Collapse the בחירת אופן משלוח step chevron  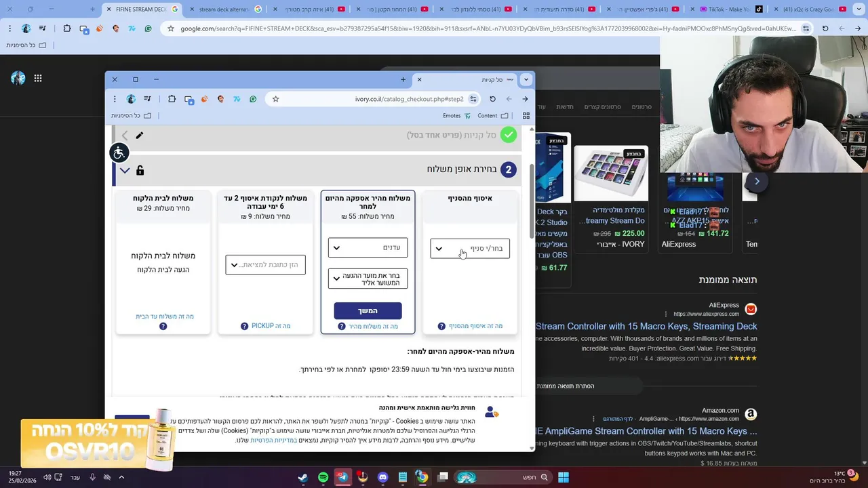pyautogui.click(x=125, y=170)
